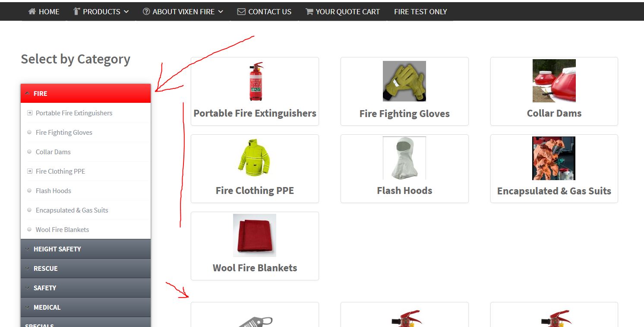Select the bullet next to Collar Dams
The height and width of the screenshot is (327, 644).
click(x=29, y=152)
